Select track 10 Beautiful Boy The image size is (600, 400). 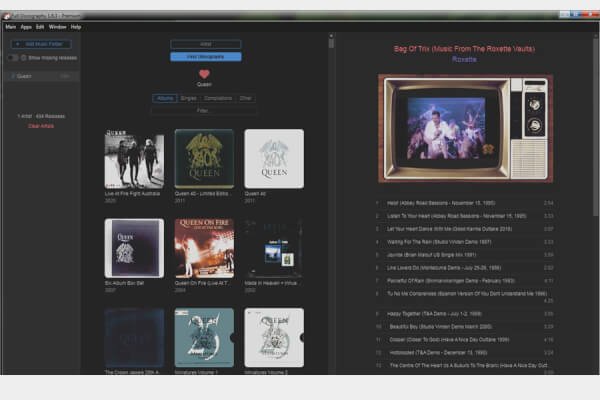point(465,327)
